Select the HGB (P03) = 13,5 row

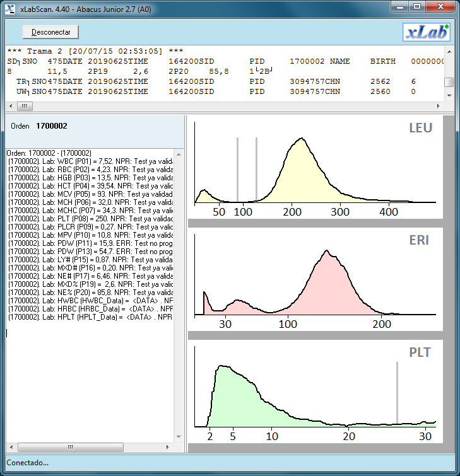coord(90,178)
